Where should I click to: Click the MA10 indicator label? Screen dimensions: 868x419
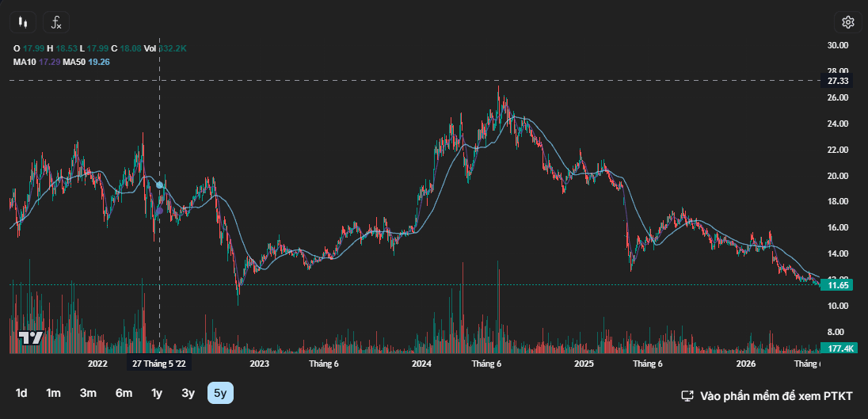coord(25,62)
